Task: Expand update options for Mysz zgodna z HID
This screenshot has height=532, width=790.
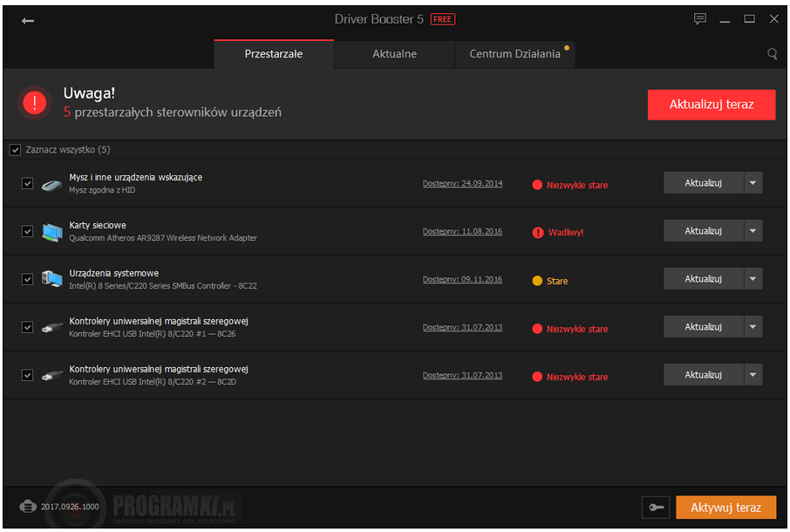Action: coord(753,183)
